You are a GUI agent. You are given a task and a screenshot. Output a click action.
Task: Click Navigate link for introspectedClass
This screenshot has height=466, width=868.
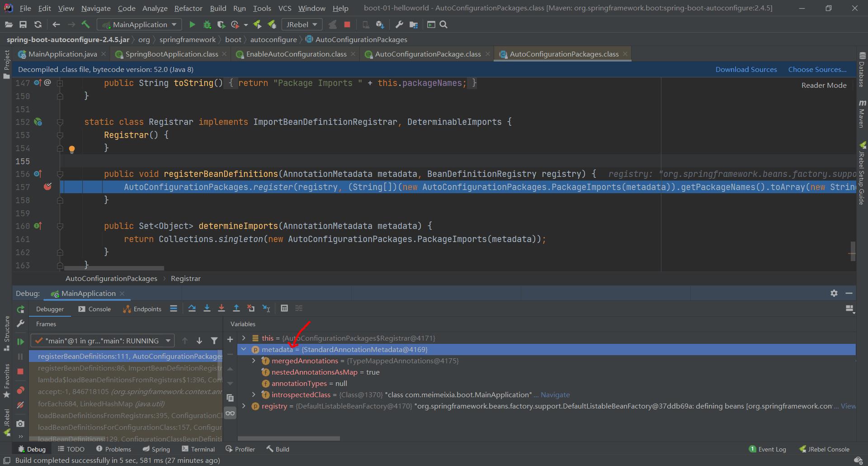click(555, 395)
